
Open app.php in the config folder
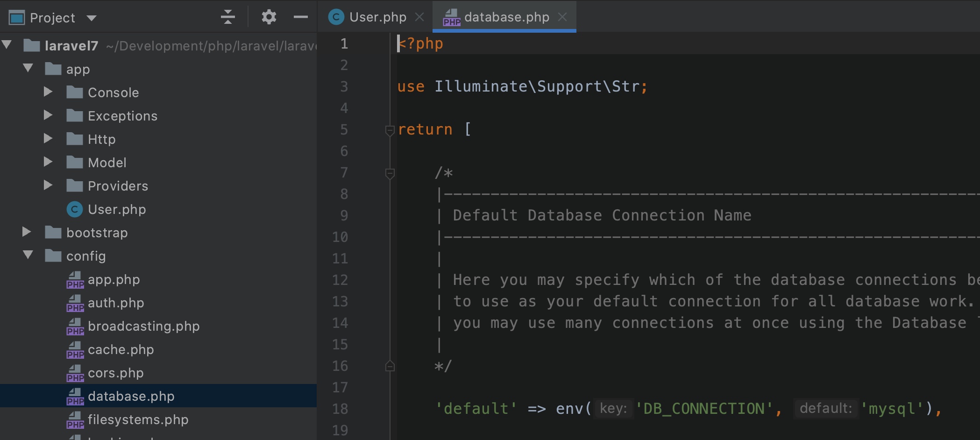tap(114, 279)
